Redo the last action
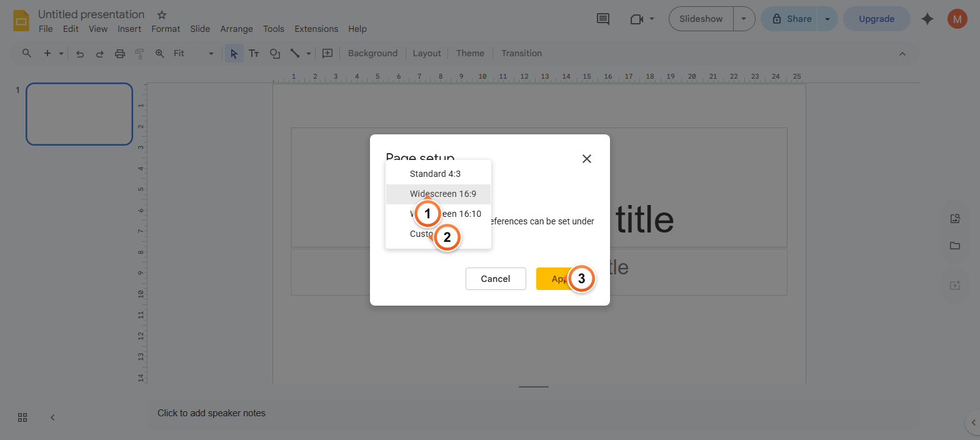 (100, 54)
